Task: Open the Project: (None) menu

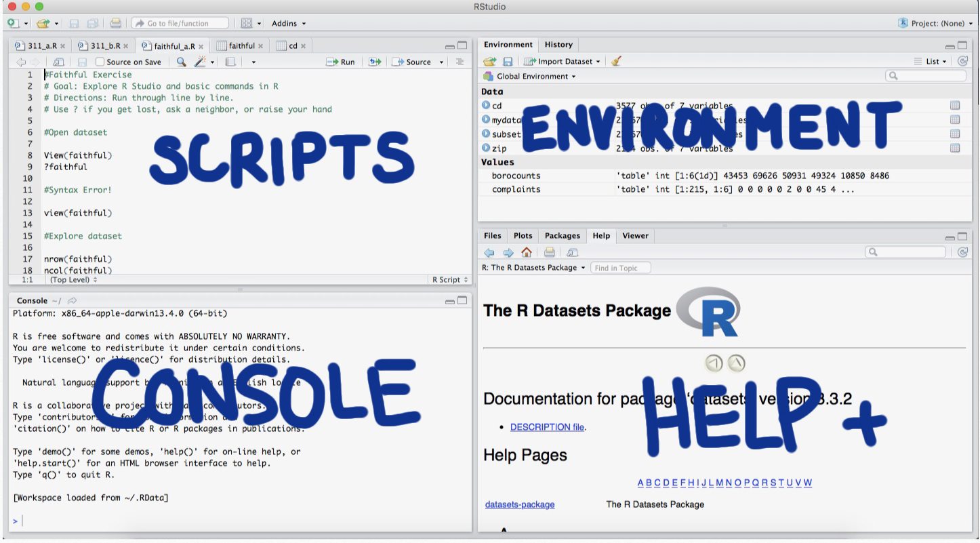Action: [936, 23]
